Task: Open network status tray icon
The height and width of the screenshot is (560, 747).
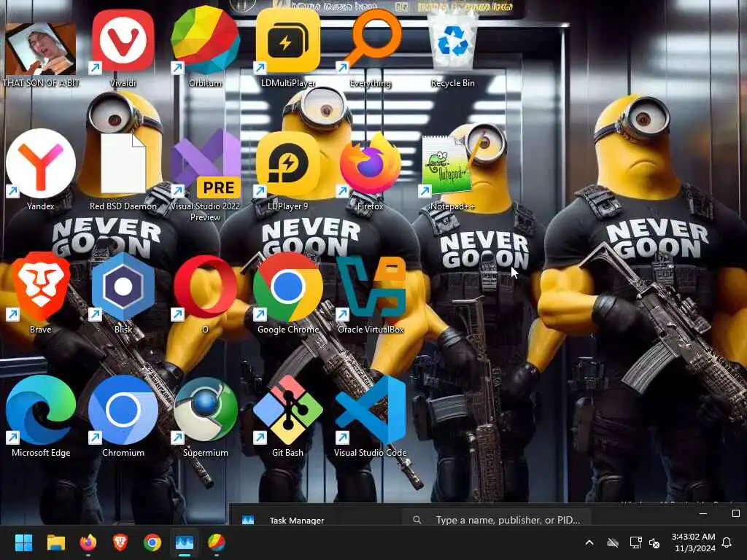Action: click(x=635, y=542)
